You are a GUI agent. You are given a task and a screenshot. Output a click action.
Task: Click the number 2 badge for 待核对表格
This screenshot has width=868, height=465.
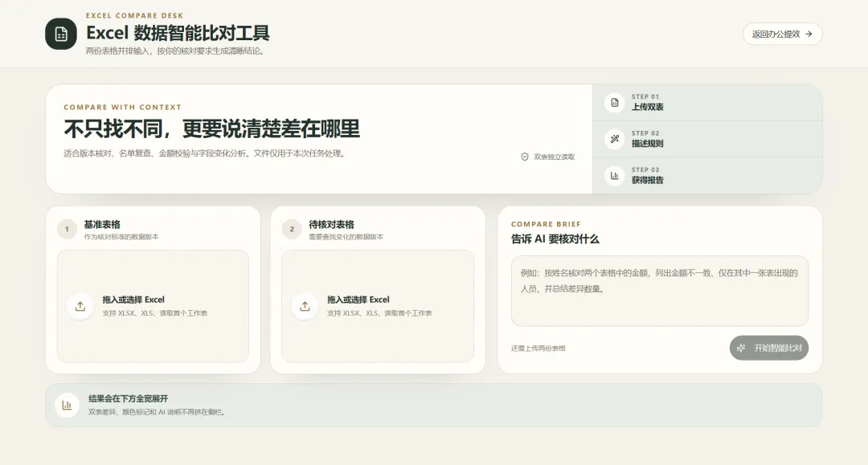292,229
